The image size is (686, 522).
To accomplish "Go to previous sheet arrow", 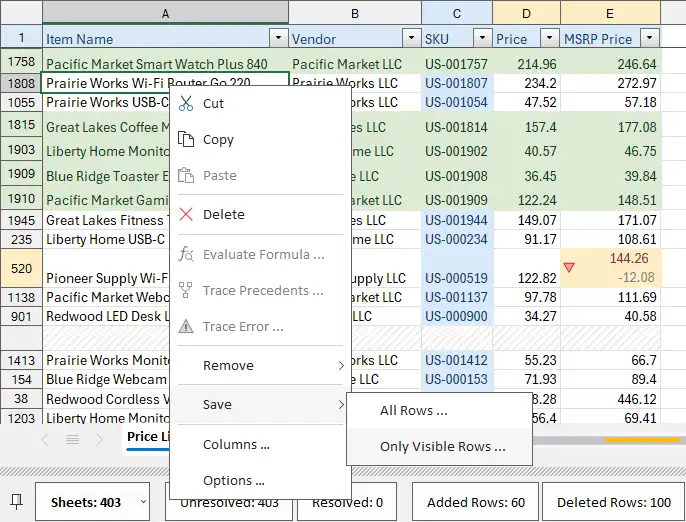I will tap(45, 439).
